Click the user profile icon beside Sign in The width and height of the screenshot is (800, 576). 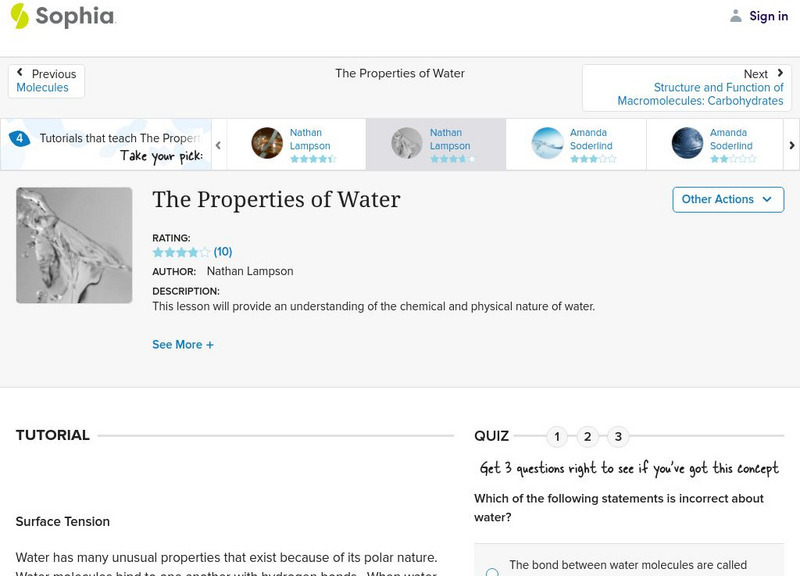[x=736, y=16]
